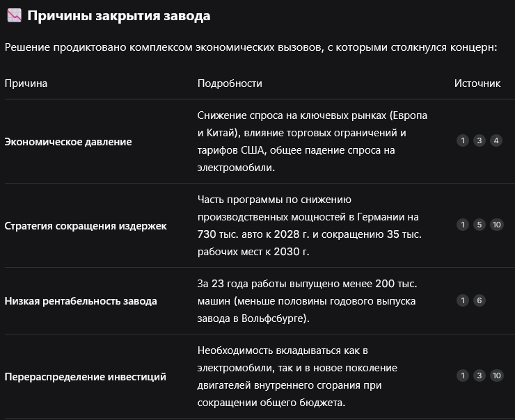Click the Источник column header
The image size is (515, 420).
[477, 83]
